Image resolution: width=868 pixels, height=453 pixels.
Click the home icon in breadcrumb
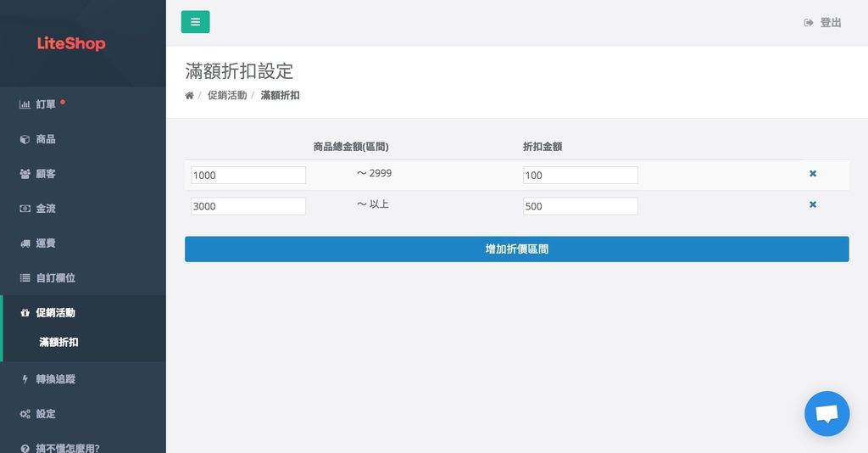click(x=189, y=95)
